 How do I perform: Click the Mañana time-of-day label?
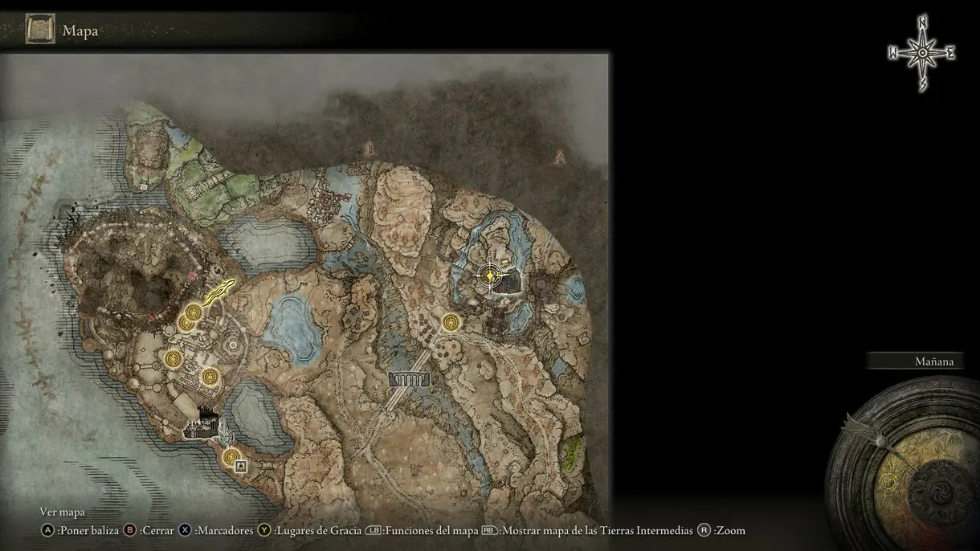tap(934, 361)
